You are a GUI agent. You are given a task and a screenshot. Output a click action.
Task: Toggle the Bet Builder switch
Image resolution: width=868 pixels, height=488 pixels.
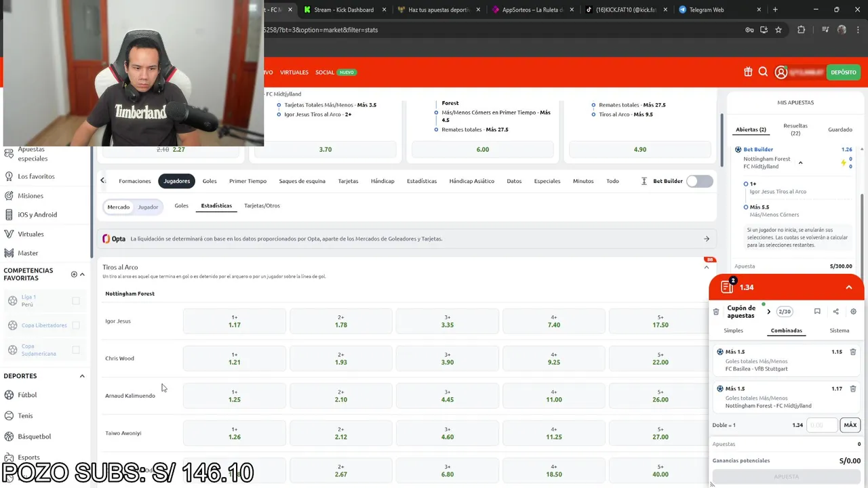pyautogui.click(x=700, y=181)
